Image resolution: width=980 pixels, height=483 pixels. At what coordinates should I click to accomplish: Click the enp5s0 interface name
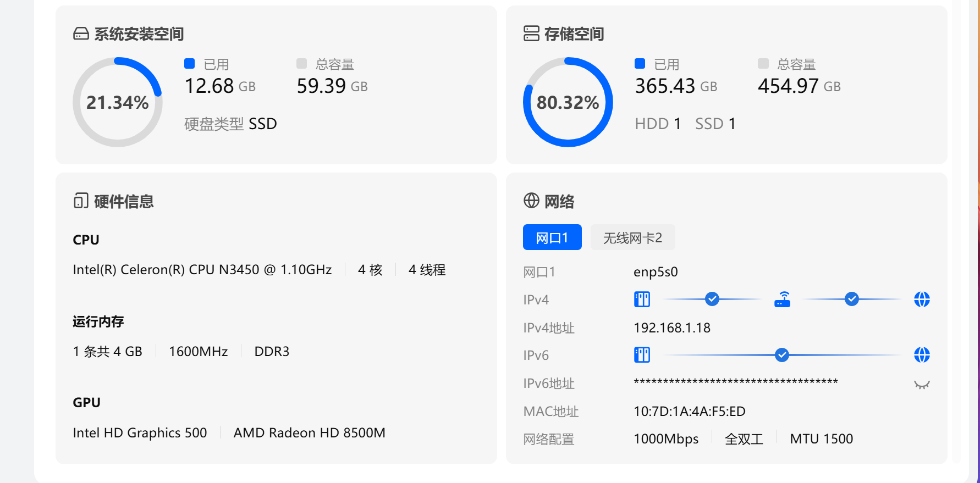point(656,272)
